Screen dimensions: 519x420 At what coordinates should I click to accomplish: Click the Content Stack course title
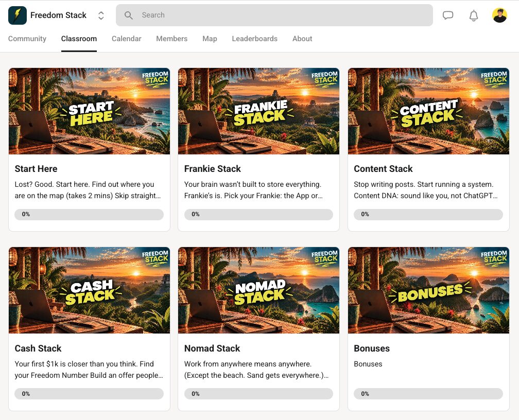383,169
